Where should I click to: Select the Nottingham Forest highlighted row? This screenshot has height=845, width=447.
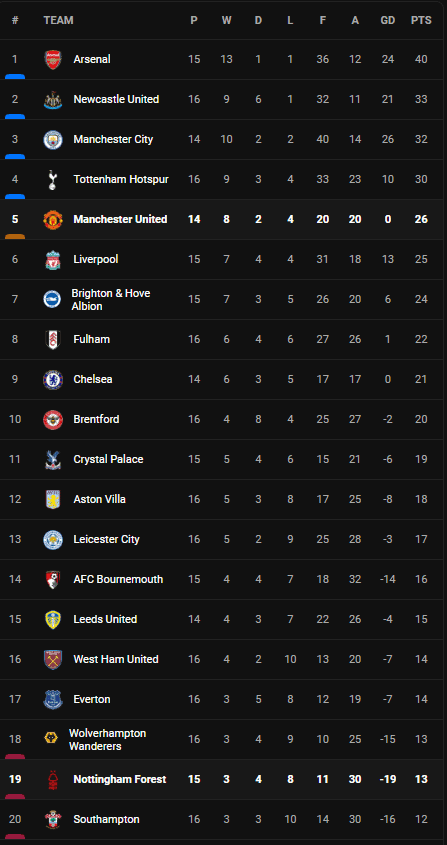(x=223, y=779)
